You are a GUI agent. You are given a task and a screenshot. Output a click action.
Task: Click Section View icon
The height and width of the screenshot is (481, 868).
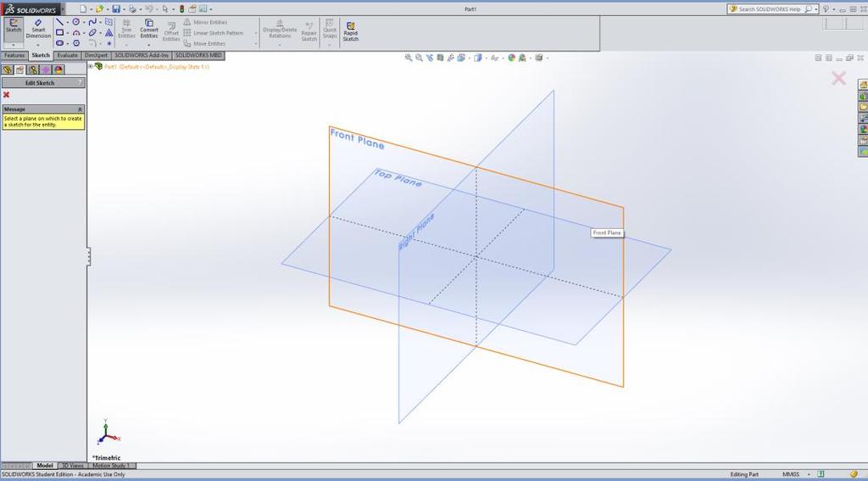tap(440, 58)
